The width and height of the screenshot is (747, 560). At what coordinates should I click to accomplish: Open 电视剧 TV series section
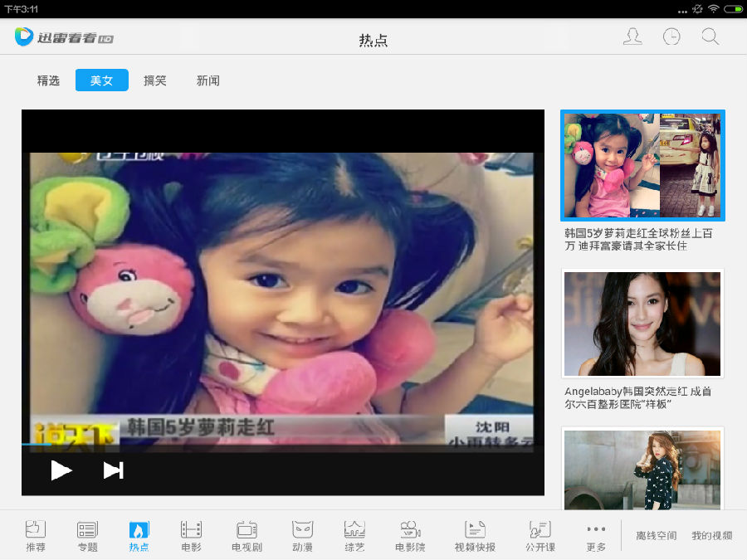[x=247, y=535]
